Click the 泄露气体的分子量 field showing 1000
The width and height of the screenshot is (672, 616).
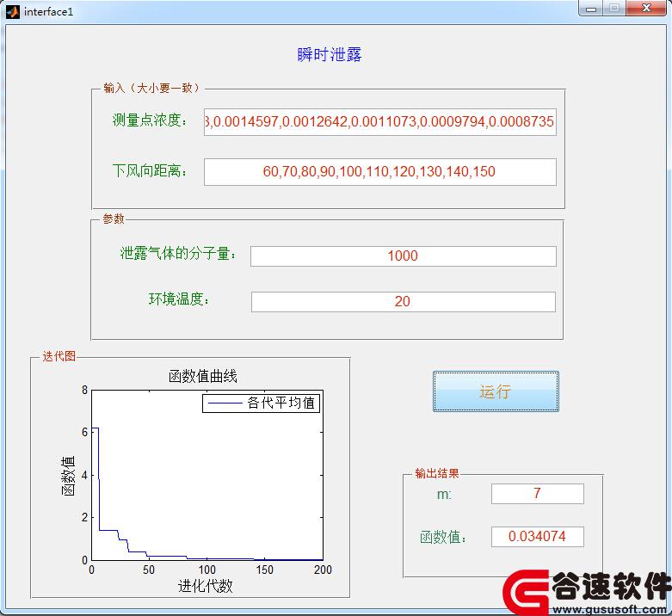point(404,256)
